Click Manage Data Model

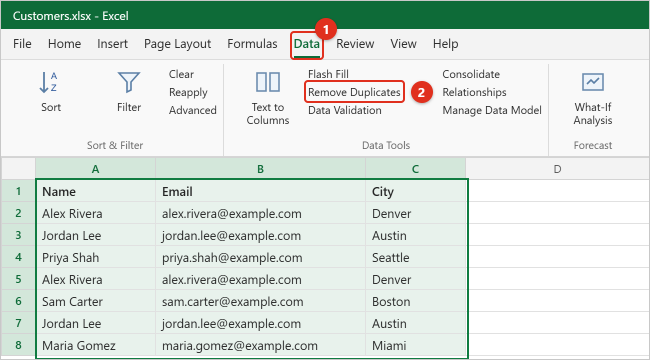pos(492,110)
